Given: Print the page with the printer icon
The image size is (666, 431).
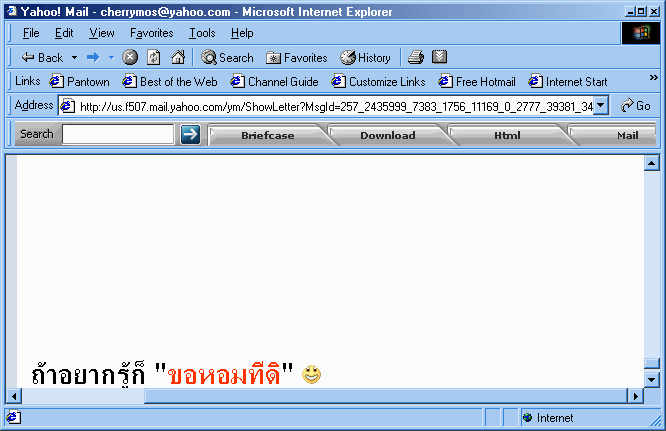Looking at the screenshot, I should [415, 57].
